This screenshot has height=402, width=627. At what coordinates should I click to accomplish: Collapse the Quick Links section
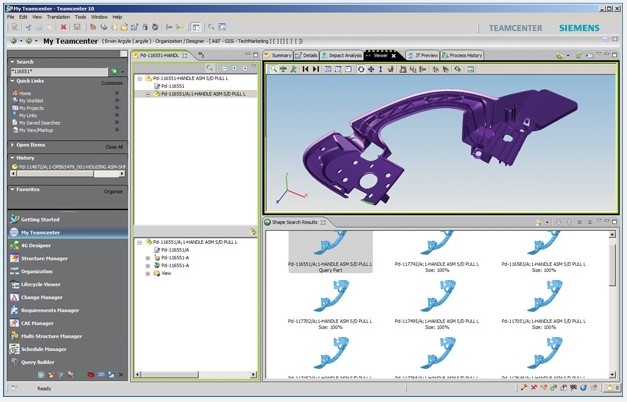(x=12, y=81)
